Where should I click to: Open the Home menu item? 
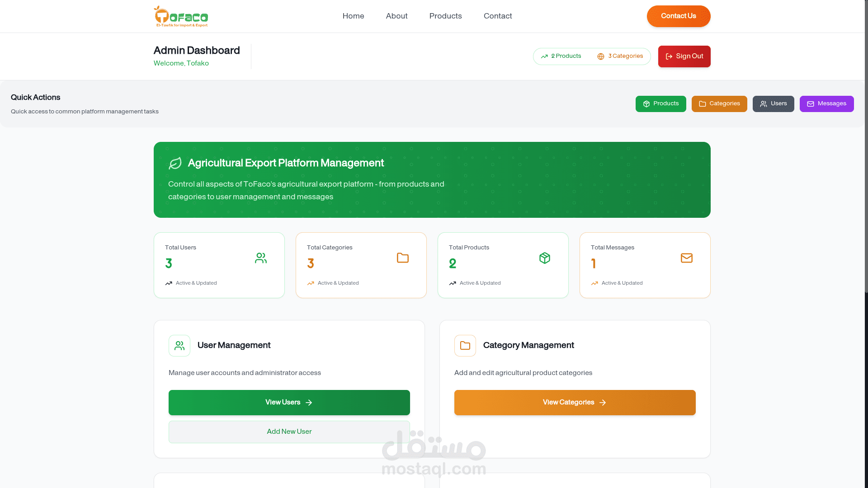coord(353,16)
